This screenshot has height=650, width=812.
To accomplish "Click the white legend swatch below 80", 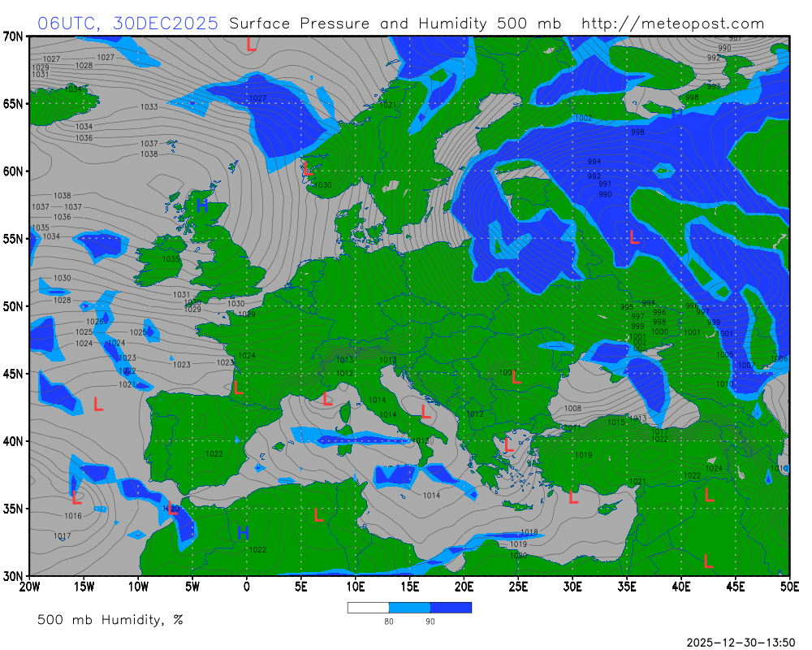I will coord(368,607).
